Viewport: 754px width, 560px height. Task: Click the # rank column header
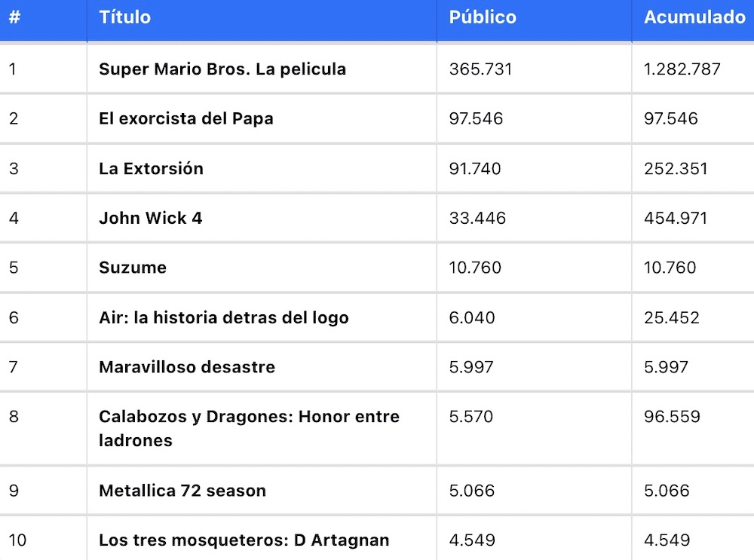(14, 17)
